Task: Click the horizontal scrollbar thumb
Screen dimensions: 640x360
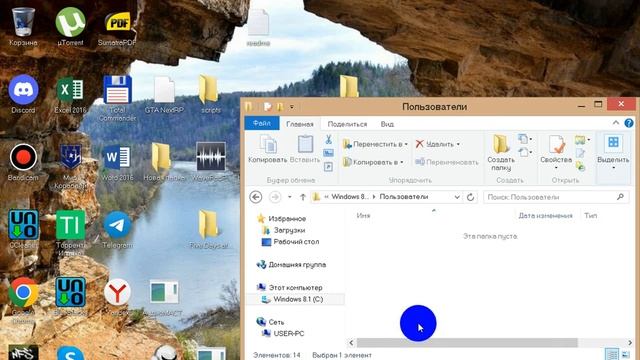Action: click(467, 342)
